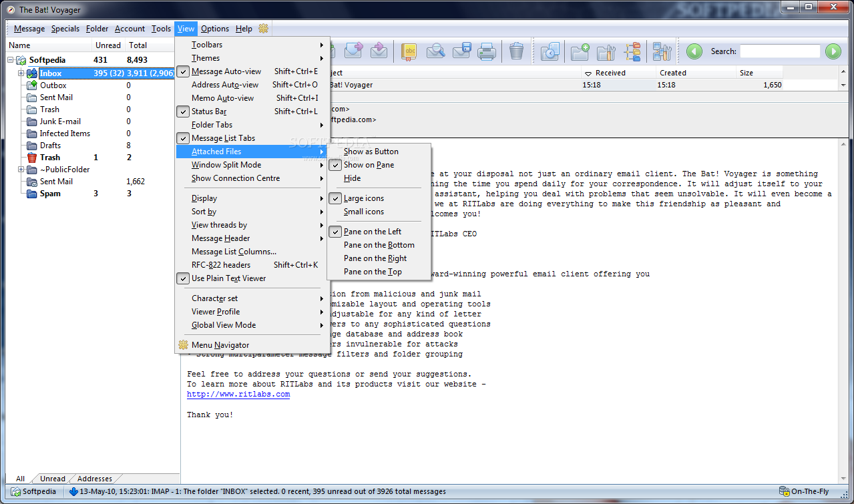Click the Created column header
854x504 pixels.
click(x=694, y=73)
